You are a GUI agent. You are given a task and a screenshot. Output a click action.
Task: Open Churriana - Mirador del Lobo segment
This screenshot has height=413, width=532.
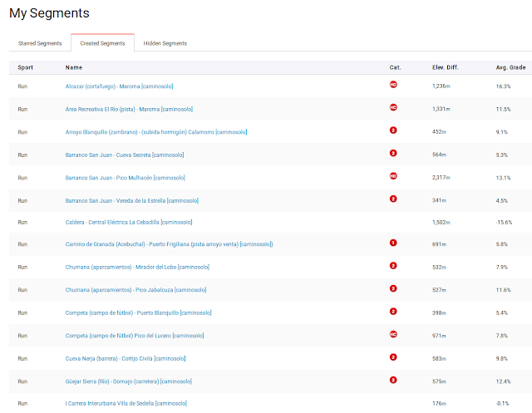[x=137, y=267]
